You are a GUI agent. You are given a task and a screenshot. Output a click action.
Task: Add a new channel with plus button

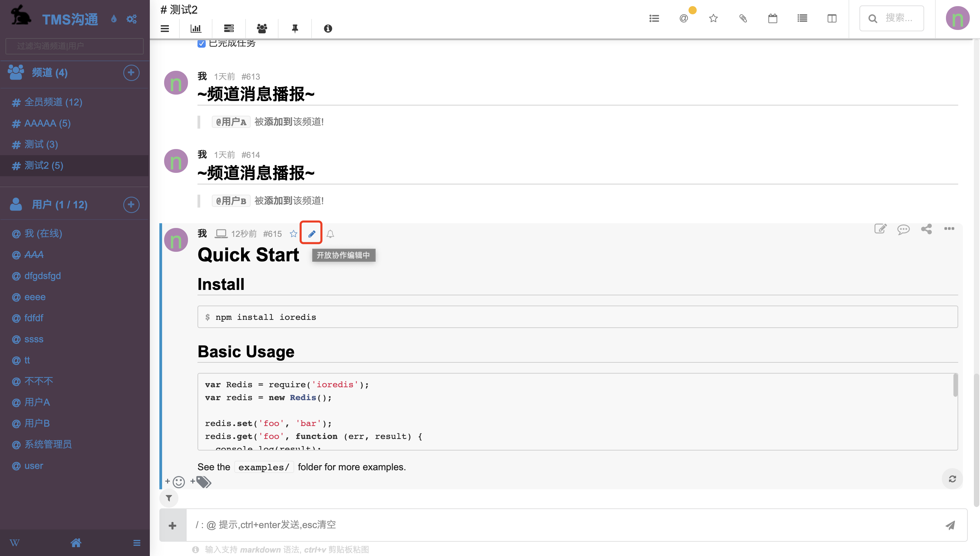click(x=131, y=72)
